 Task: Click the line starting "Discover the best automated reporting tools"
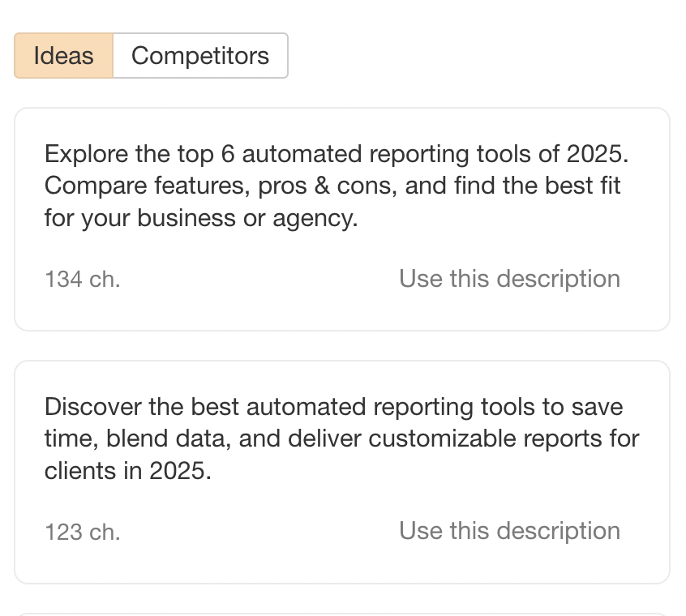(332, 406)
